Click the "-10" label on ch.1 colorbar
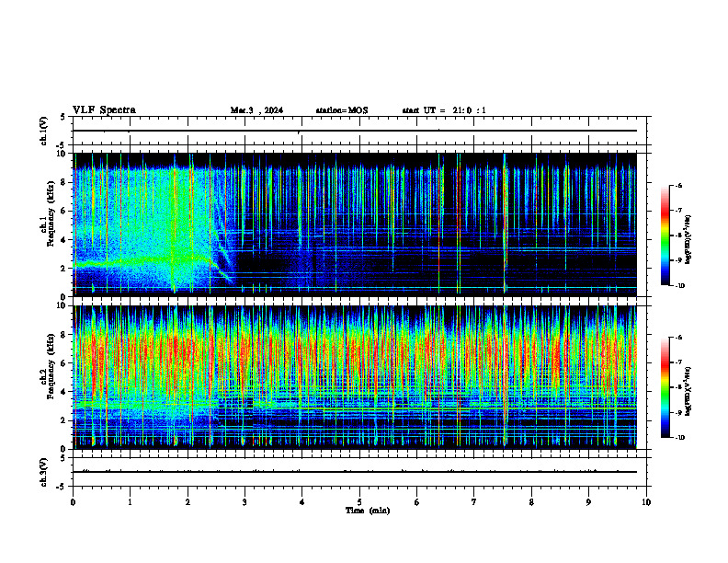Viewport: 728px width, 563px height. (x=679, y=286)
